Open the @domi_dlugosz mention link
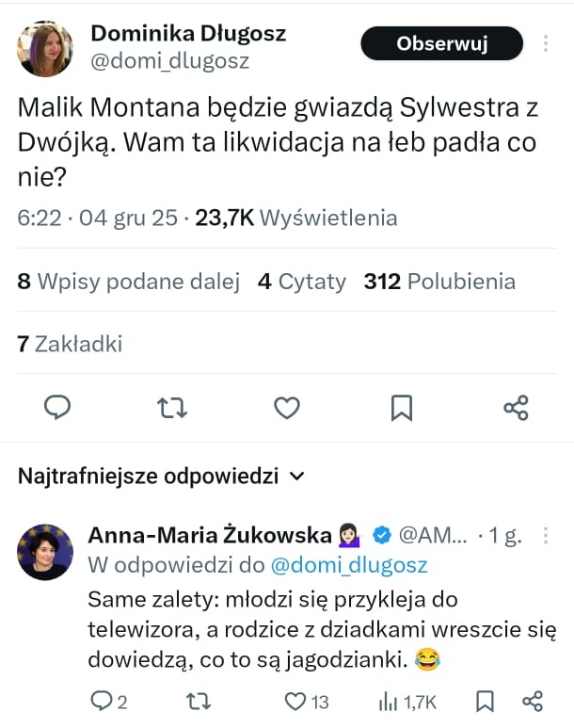The image size is (574, 728). tap(348, 565)
